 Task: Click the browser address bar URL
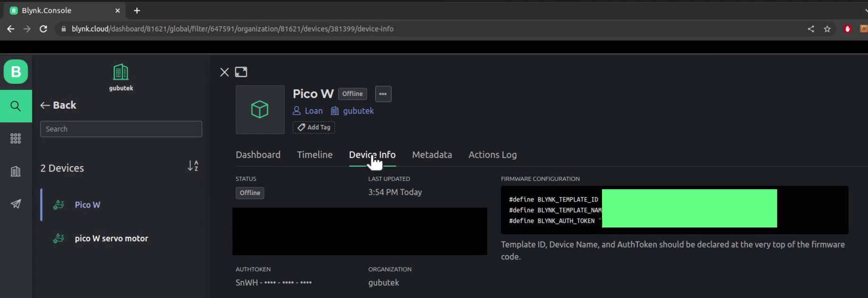tap(232, 29)
